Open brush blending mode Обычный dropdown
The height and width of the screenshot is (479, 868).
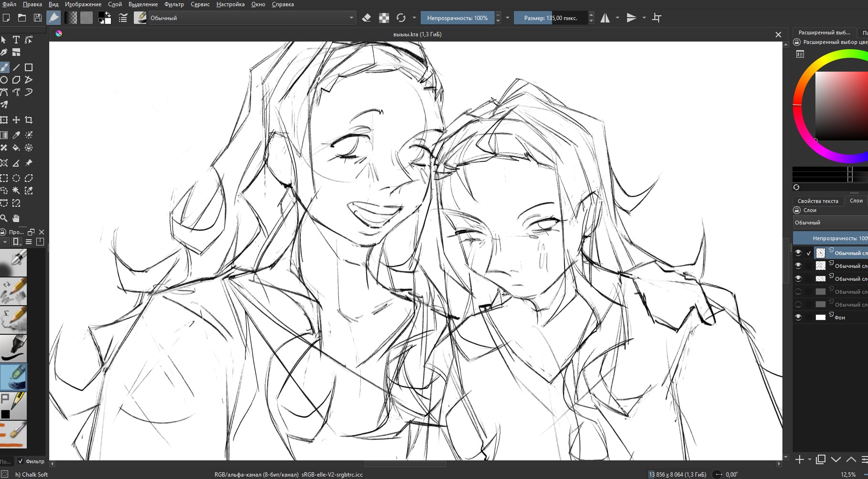[252, 18]
